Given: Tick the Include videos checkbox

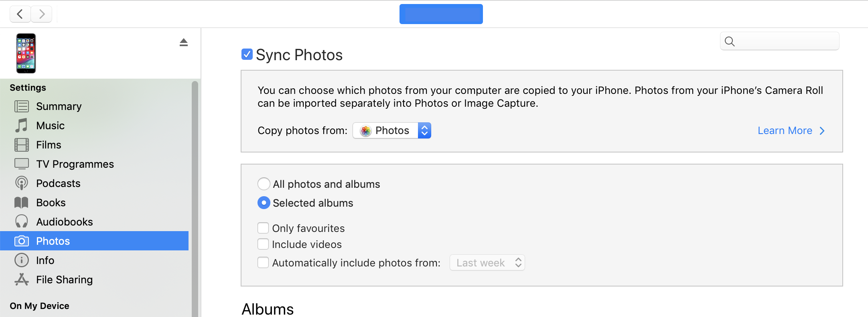Looking at the screenshot, I should [x=263, y=244].
